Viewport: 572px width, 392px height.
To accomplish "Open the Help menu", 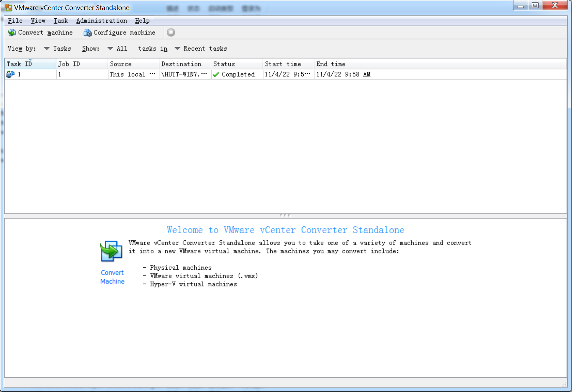I will click(142, 21).
